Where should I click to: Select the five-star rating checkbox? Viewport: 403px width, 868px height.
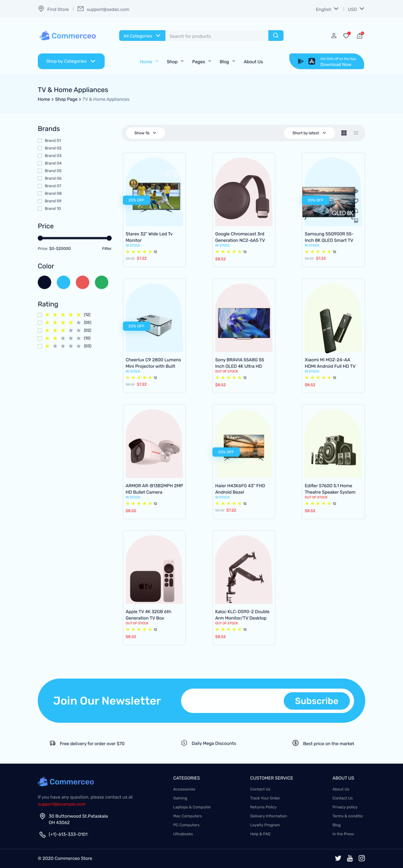(x=40, y=315)
